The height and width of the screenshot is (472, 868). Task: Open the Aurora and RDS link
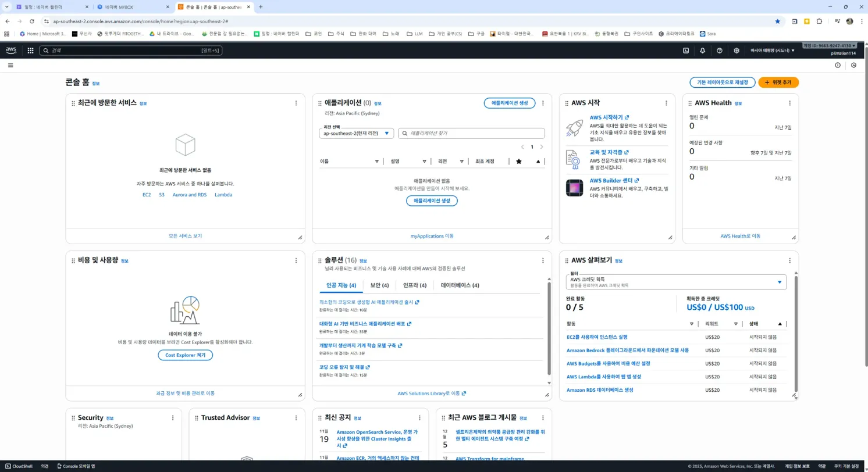pos(190,195)
